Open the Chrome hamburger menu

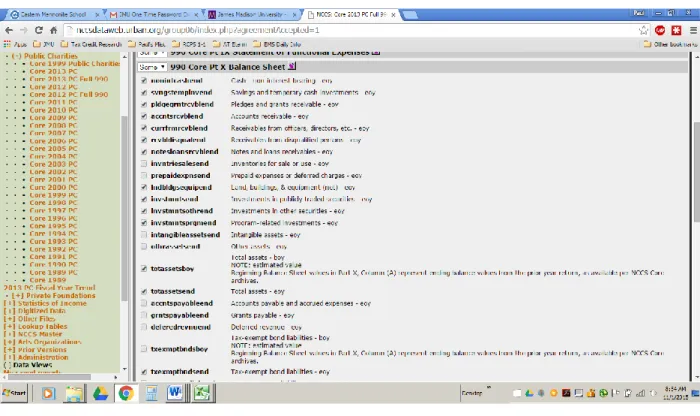(x=693, y=30)
